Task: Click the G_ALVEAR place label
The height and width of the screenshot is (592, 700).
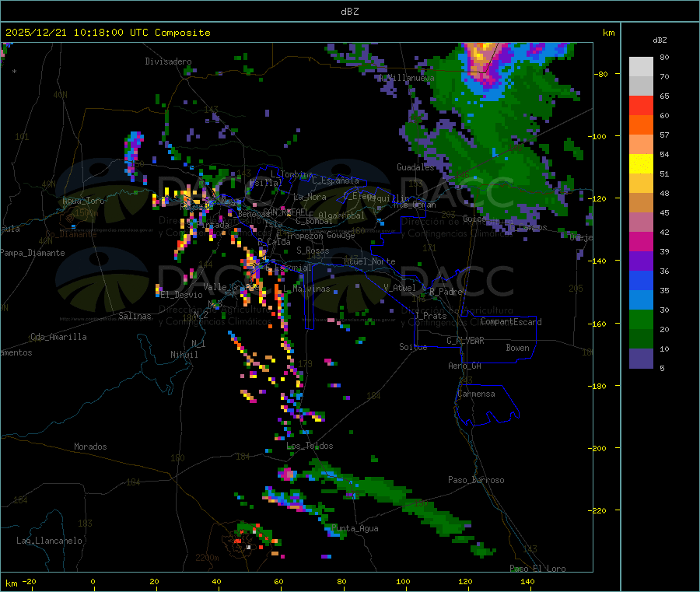Action: 465,341
